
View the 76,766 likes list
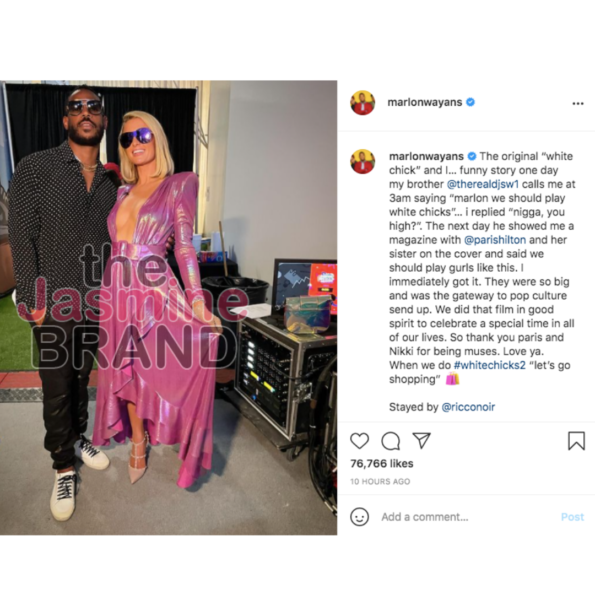[x=382, y=463]
